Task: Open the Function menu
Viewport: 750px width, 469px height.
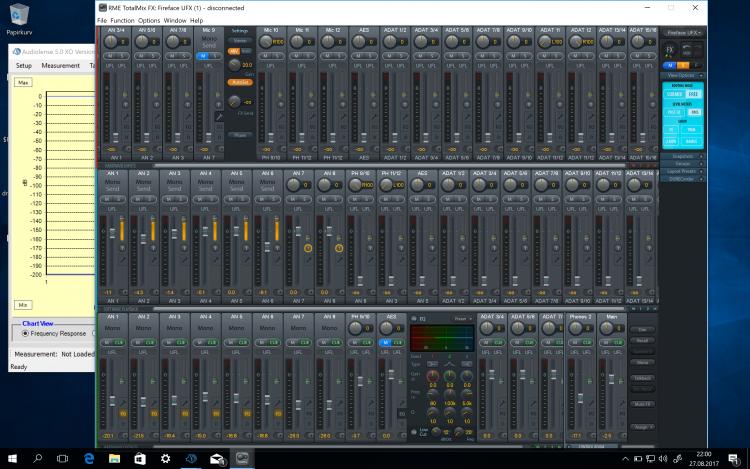Action: [122, 20]
